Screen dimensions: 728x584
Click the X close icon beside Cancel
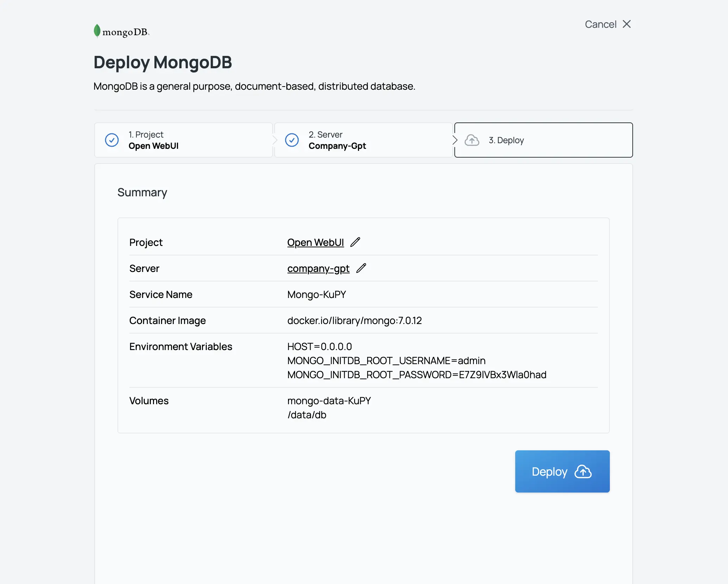(627, 24)
